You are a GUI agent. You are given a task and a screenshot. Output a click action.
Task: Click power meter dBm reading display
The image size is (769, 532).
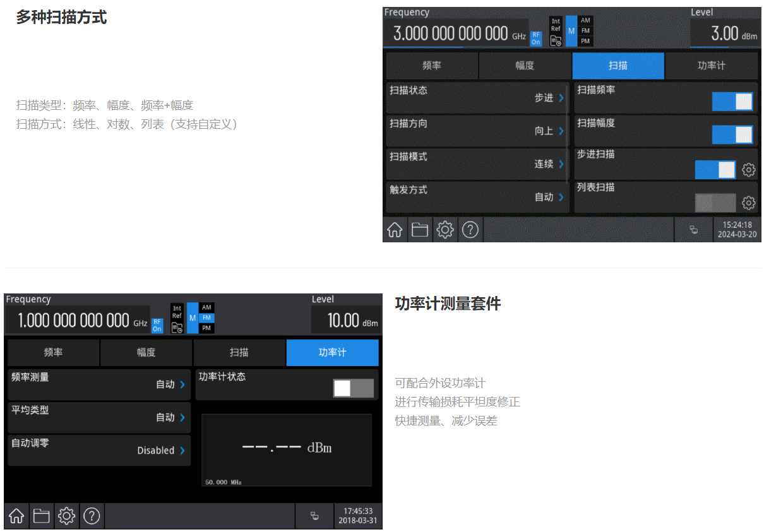point(287,450)
